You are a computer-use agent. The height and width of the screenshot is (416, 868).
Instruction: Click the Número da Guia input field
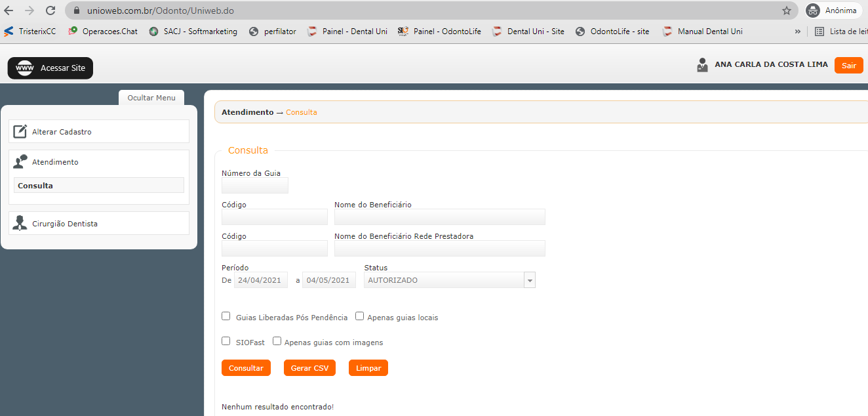[255, 186]
